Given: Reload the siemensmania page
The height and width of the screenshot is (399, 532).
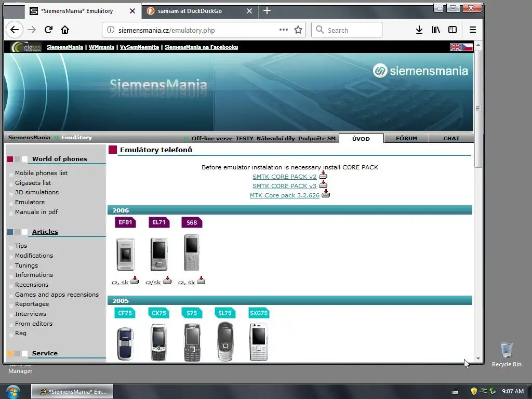Looking at the screenshot, I should coord(48,30).
